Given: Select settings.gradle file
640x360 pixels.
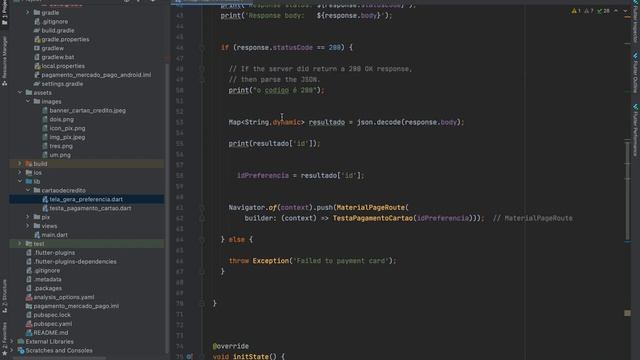Looking at the screenshot, I should [x=62, y=84].
